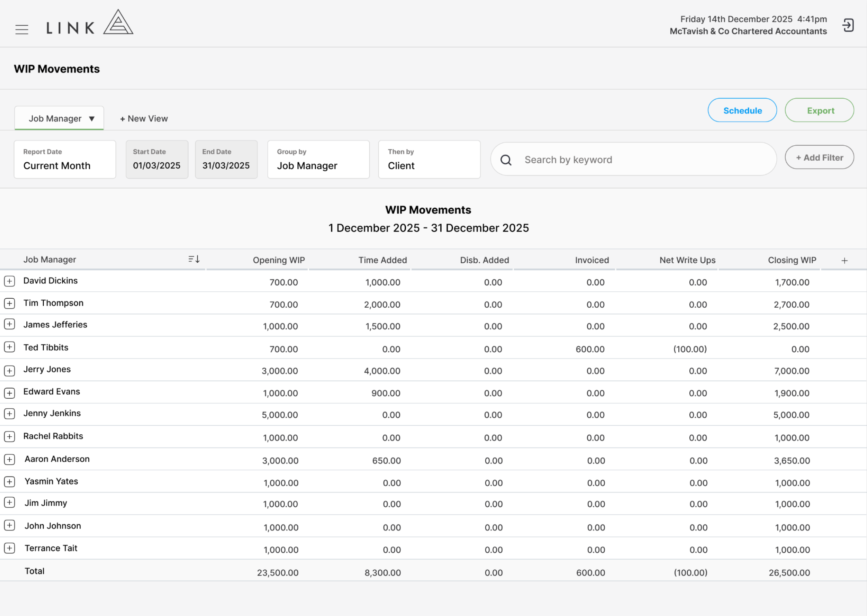Screen dimensions: 867x616
Task: Click the David Dickins name
Action: point(51,280)
